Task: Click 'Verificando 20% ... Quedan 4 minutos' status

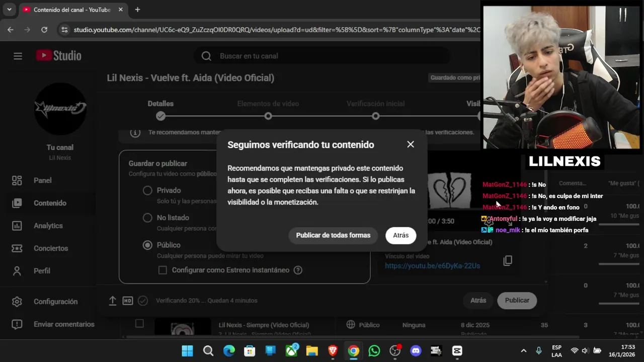Action: (207, 301)
